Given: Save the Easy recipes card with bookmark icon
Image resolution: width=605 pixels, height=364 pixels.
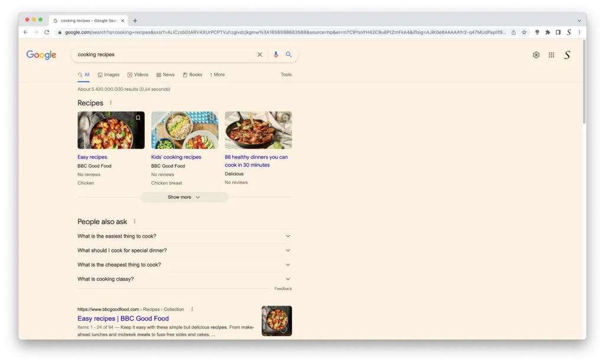Looking at the screenshot, I should pos(138,118).
